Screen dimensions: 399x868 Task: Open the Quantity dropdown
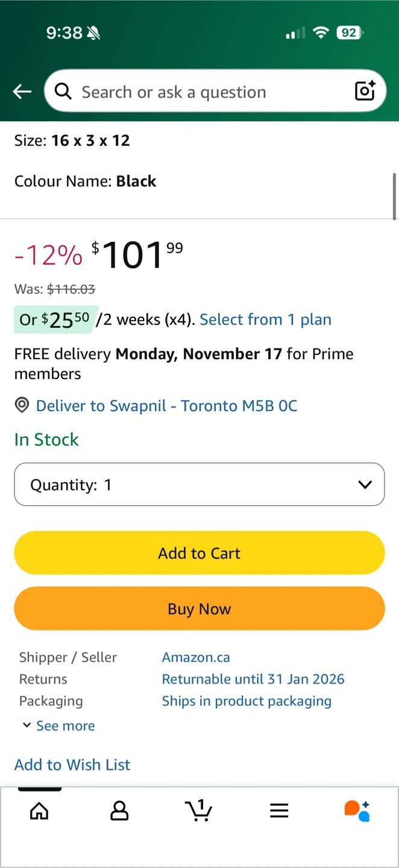click(199, 485)
